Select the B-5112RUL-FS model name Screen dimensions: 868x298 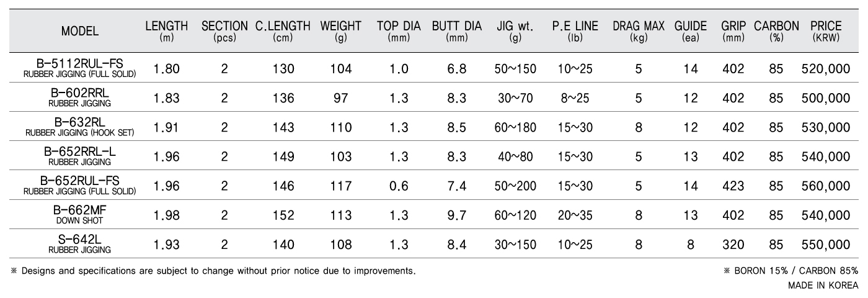80,64
